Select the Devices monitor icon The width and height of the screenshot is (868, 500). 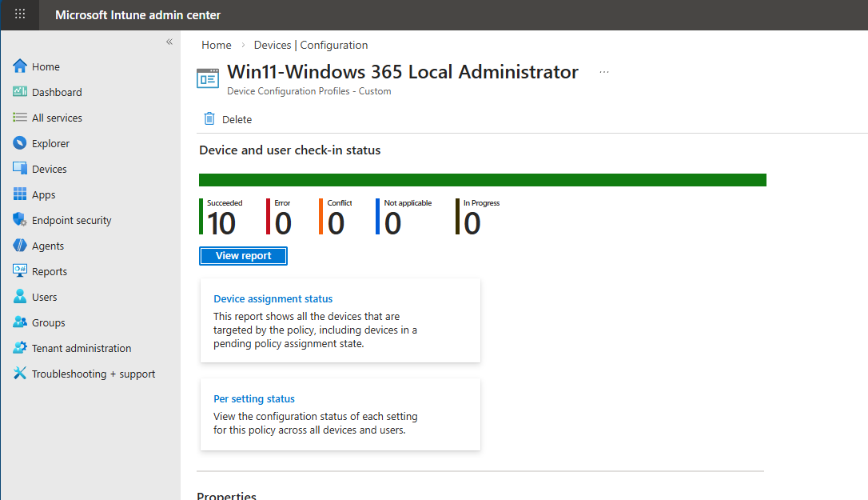click(x=20, y=169)
